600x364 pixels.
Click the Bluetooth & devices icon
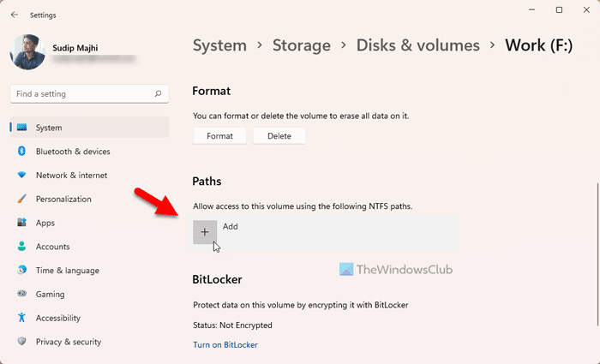(x=22, y=152)
